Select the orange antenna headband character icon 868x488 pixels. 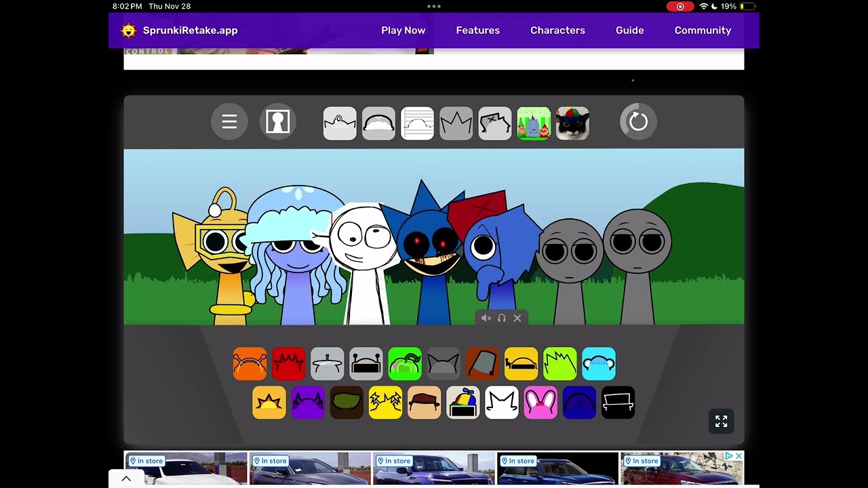pos(250,364)
